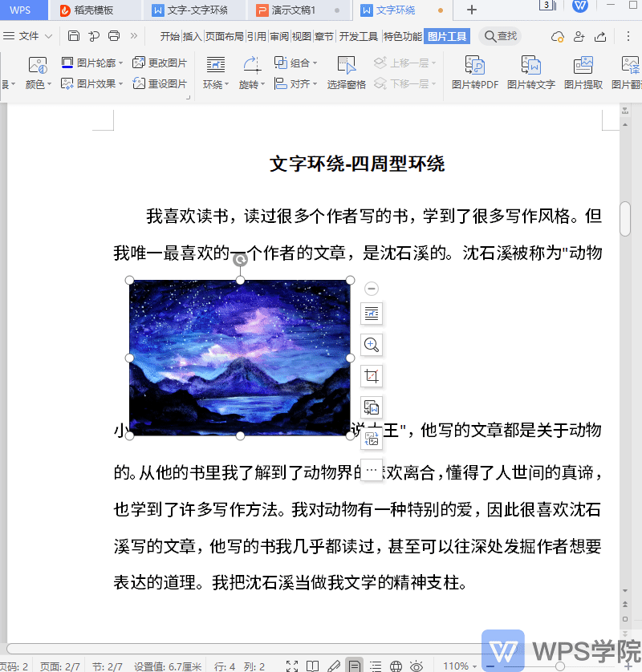
Task: Click 重设图片 to reset the picture
Action: click(x=160, y=83)
